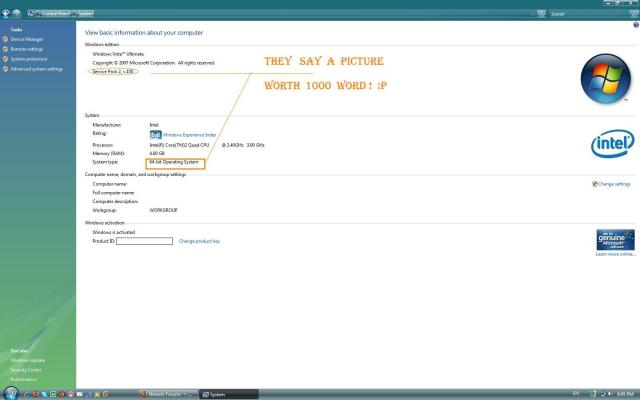
Task: Click the clock showing 8:45 PM
Action: click(x=625, y=394)
